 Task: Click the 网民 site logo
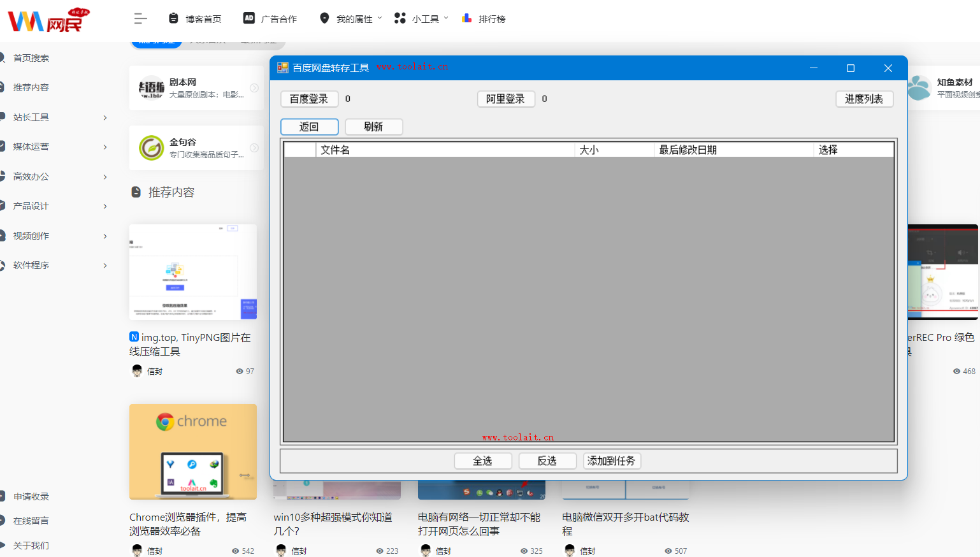coord(48,20)
